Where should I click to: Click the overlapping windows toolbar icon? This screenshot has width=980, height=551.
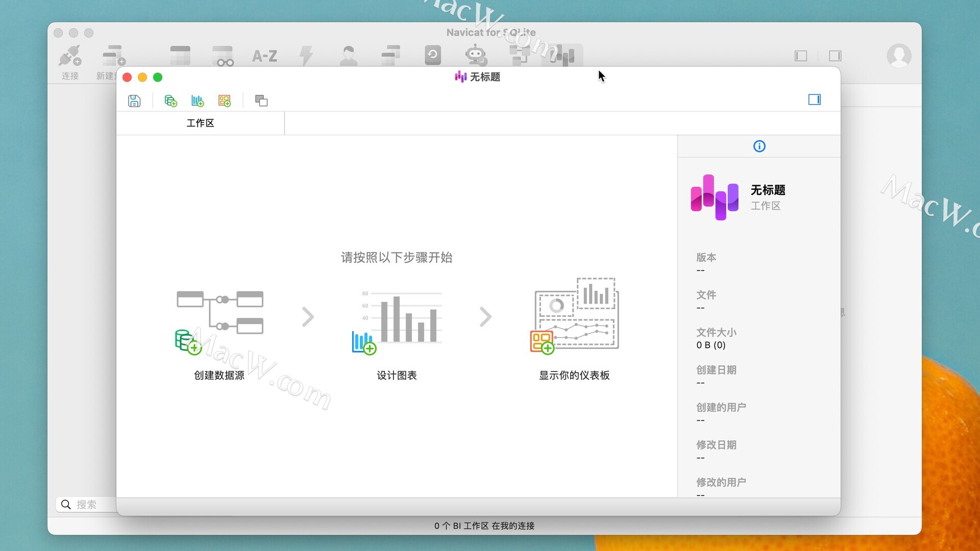click(x=261, y=101)
